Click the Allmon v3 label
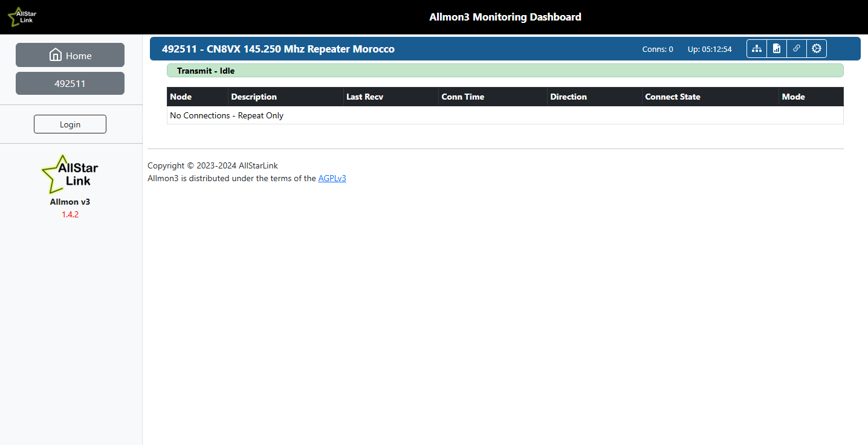 click(x=70, y=202)
